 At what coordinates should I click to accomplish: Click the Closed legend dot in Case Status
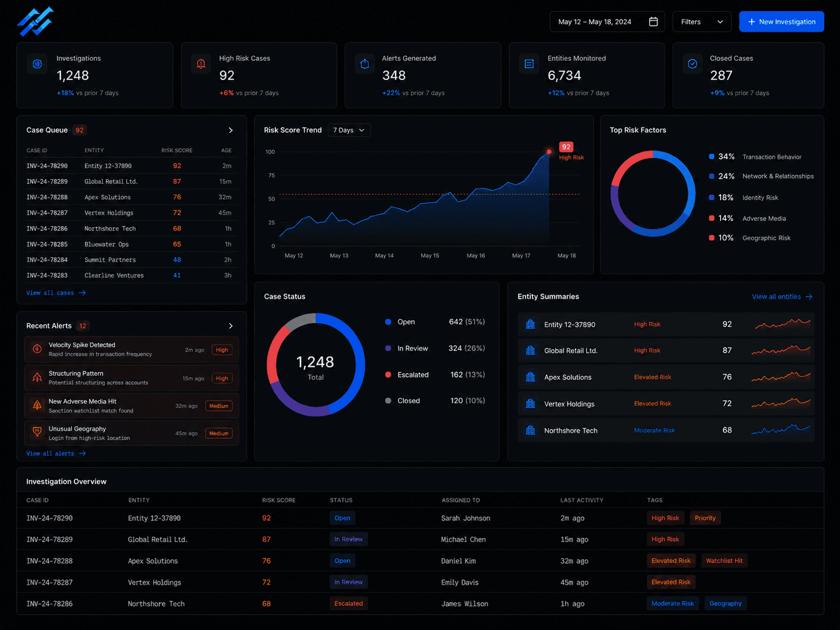pyautogui.click(x=388, y=401)
